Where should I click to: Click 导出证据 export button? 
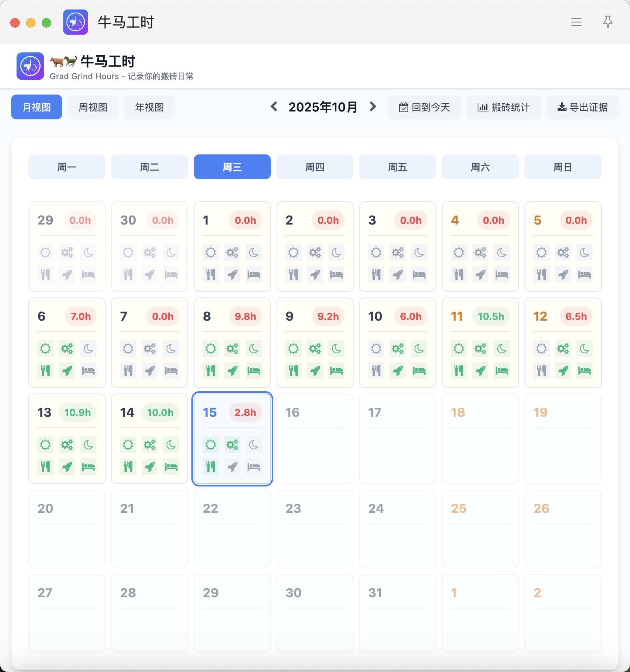pos(583,107)
